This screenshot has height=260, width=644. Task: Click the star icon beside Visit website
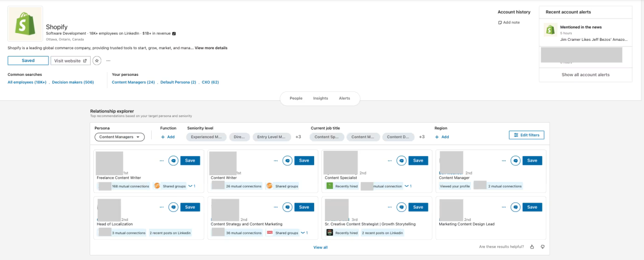pyautogui.click(x=97, y=61)
